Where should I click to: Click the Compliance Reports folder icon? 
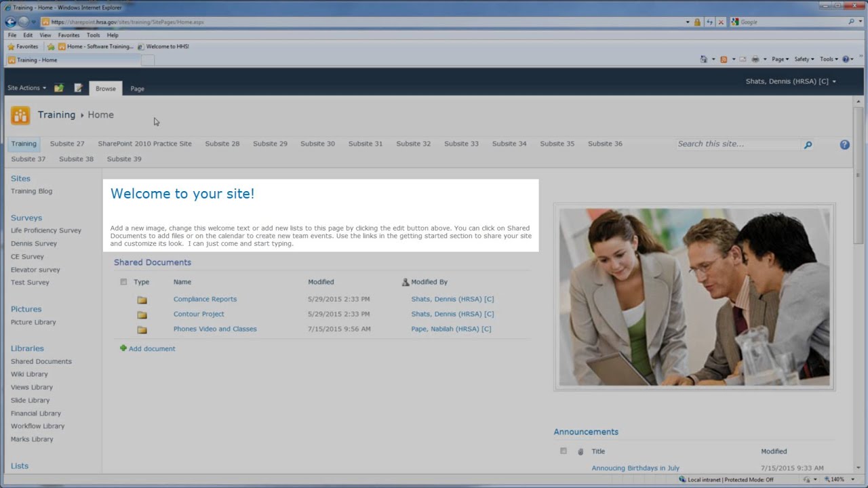pyautogui.click(x=142, y=300)
